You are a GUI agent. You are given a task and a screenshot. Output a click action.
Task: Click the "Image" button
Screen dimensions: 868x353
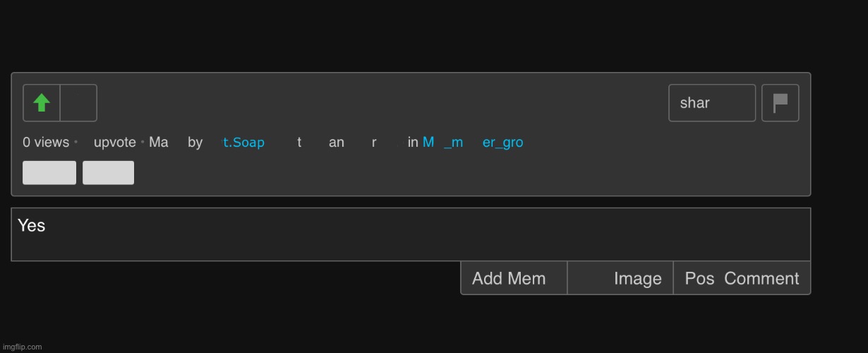point(620,278)
